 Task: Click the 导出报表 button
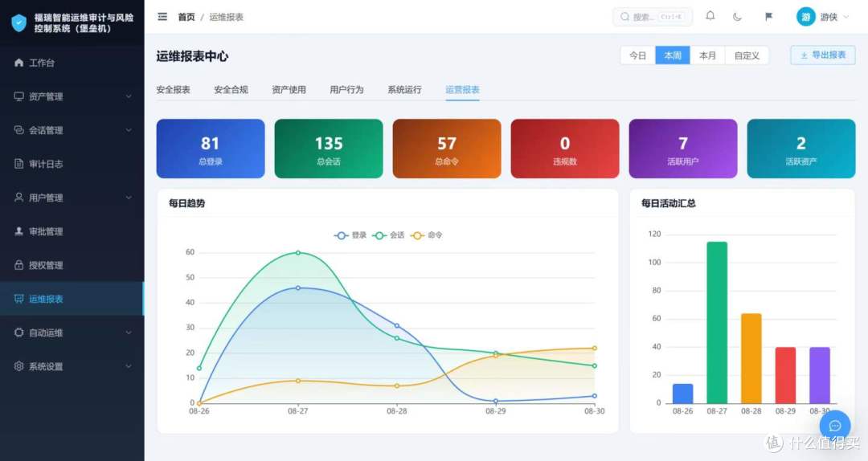coord(823,55)
